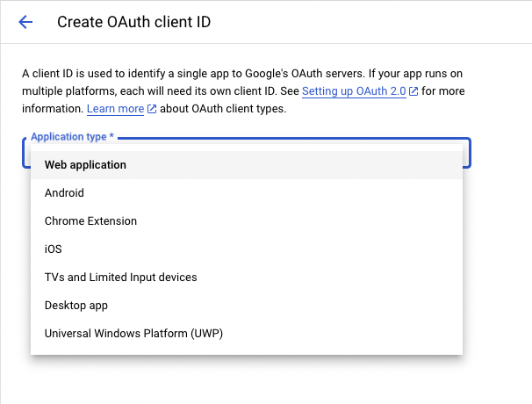Open the Setting up OAuth 2.0 link
The height and width of the screenshot is (404, 532).
[354, 91]
